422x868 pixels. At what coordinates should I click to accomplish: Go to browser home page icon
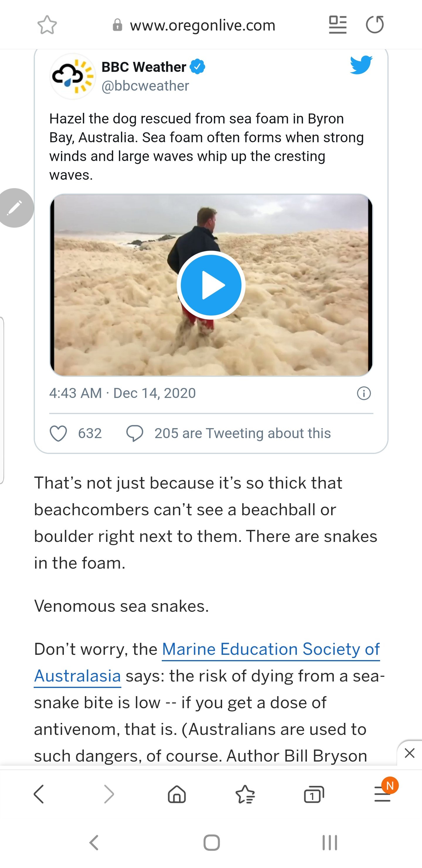click(x=177, y=794)
